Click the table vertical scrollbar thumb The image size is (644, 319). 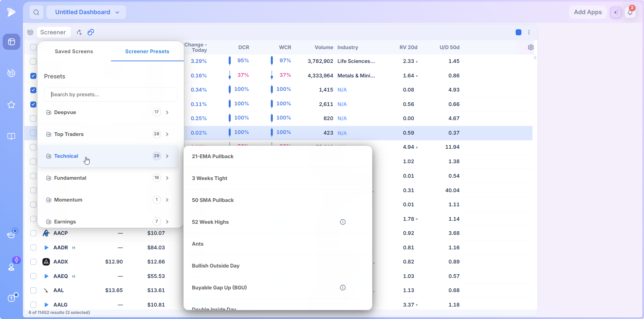pyautogui.click(x=535, y=58)
